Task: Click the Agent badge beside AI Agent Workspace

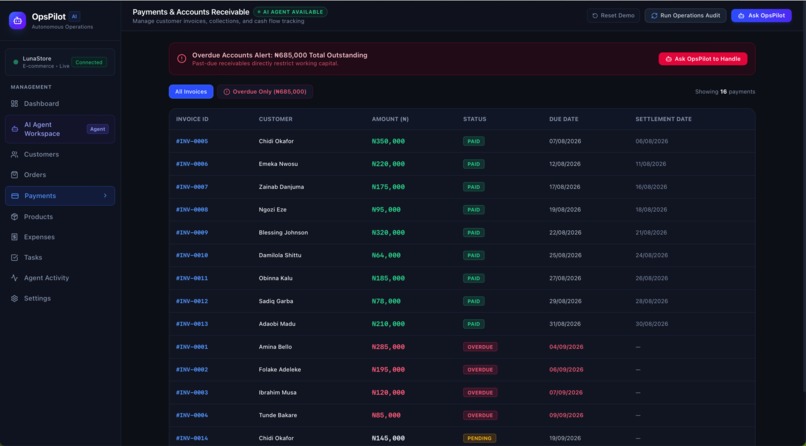Action: [98, 129]
